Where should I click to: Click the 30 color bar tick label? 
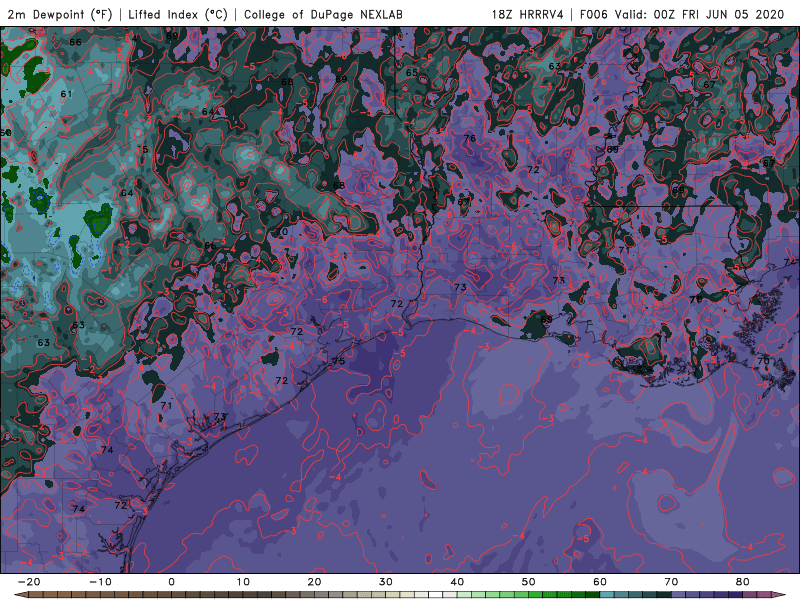(386, 582)
